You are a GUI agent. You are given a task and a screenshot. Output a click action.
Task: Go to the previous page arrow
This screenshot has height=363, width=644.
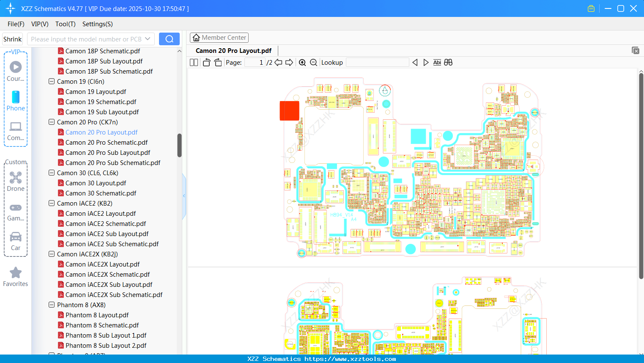click(278, 63)
